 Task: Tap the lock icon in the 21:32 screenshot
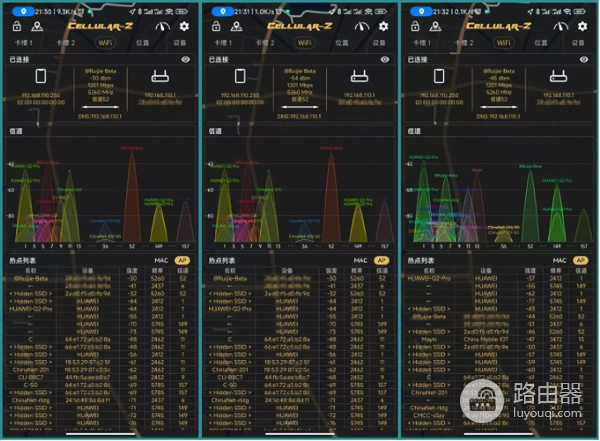pyautogui.click(x=415, y=26)
